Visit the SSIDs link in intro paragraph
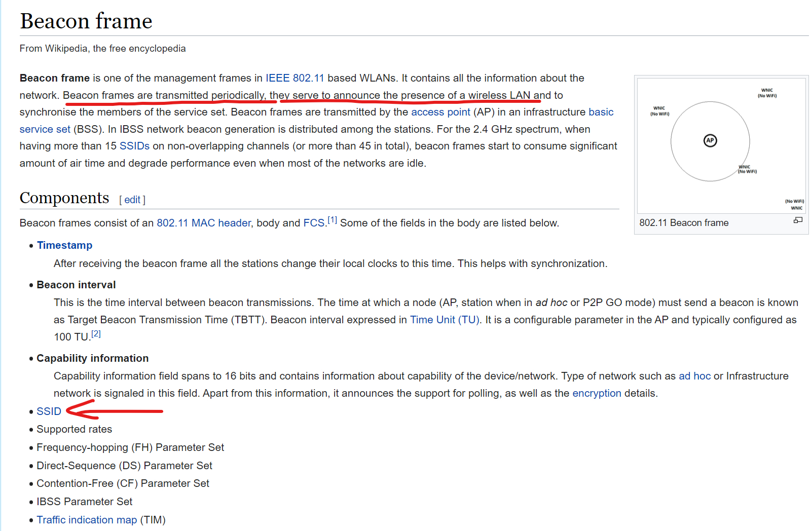Viewport: 812px width, 531px height. (x=134, y=146)
